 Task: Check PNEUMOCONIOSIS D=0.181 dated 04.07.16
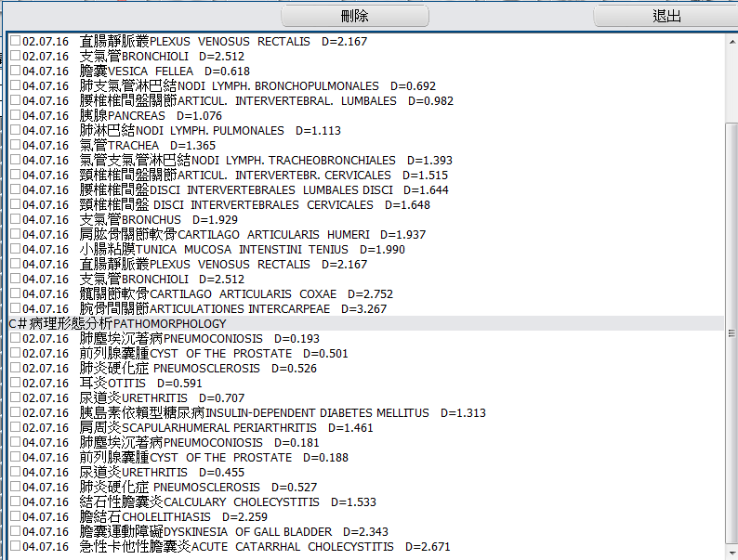point(15,443)
